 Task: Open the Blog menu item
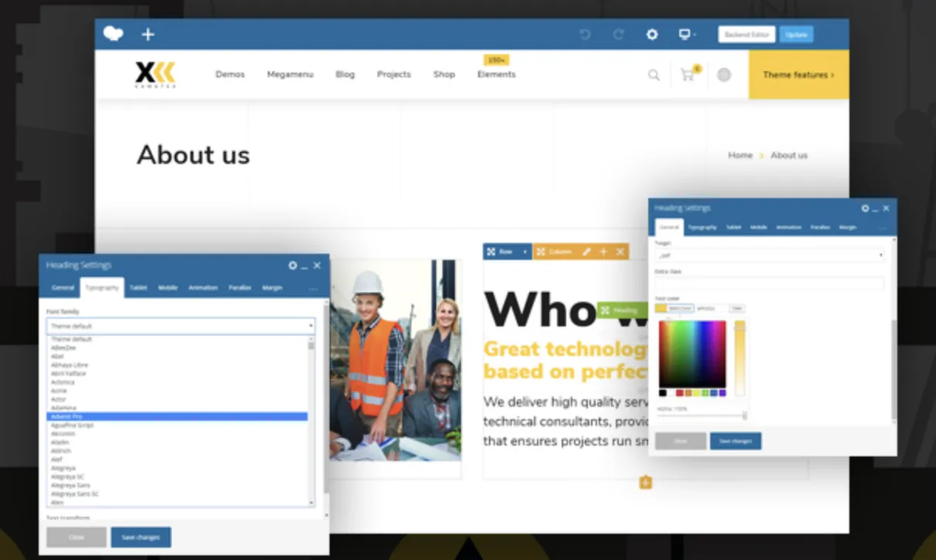pos(345,74)
